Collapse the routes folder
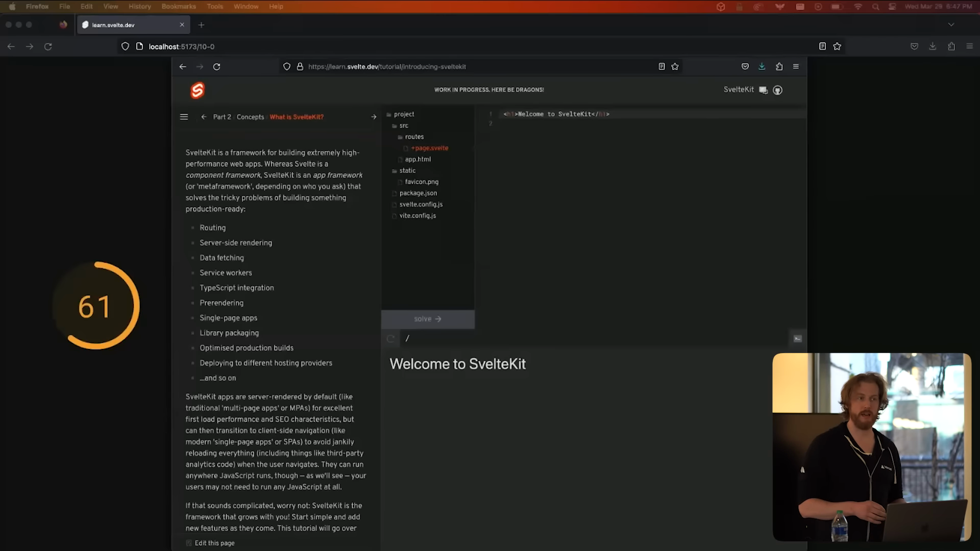Viewport: 980px width, 551px height. pos(414,137)
